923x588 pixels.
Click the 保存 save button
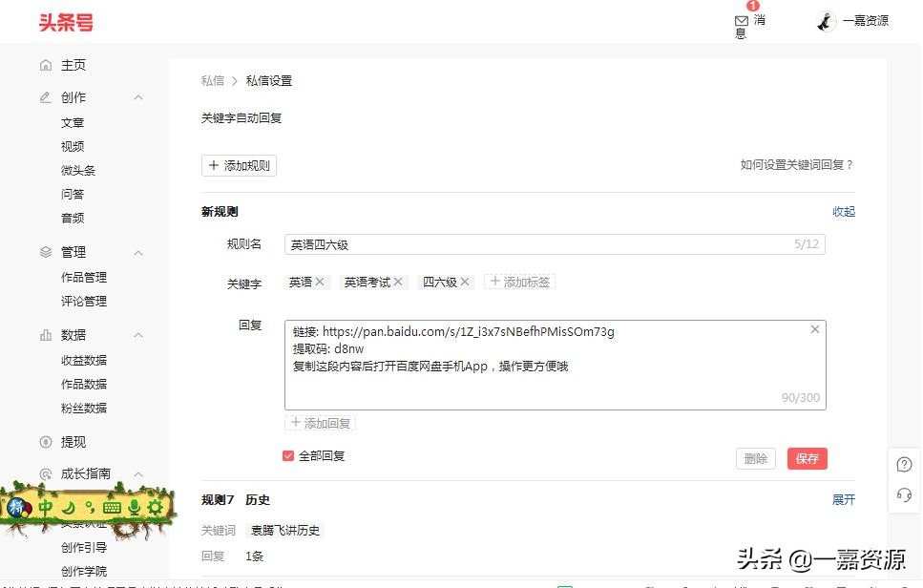[x=807, y=458]
